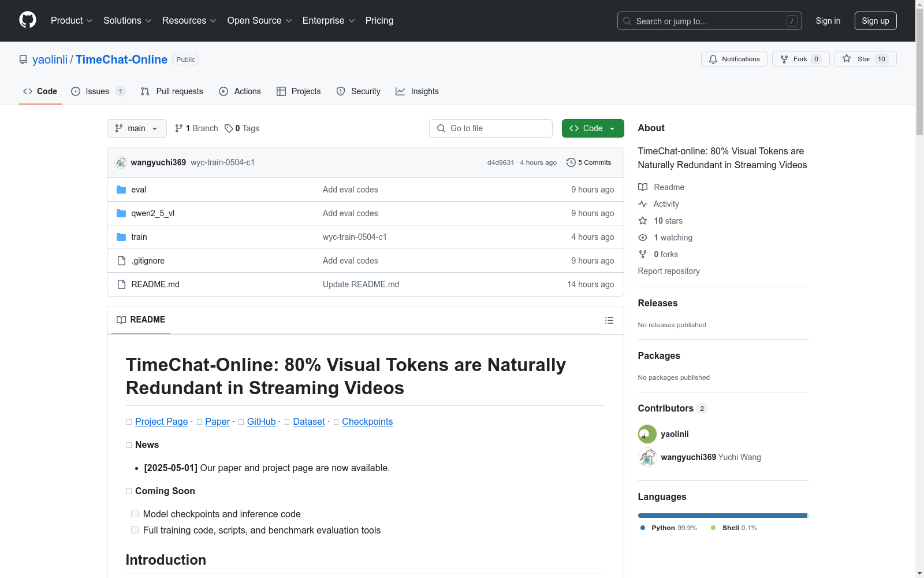The image size is (924, 578).
Task: Click the Security shield icon
Action: pyautogui.click(x=341, y=91)
